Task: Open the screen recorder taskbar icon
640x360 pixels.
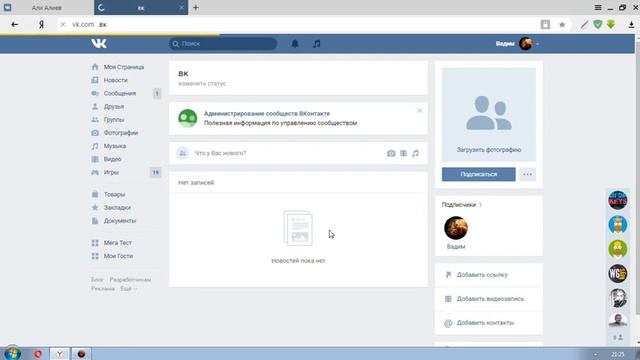Action: point(81,354)
